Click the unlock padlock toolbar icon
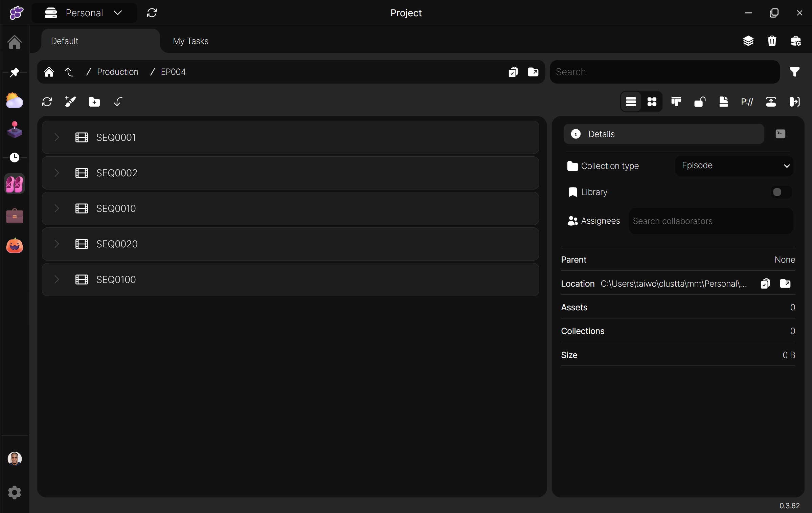 tap(700, 102)
